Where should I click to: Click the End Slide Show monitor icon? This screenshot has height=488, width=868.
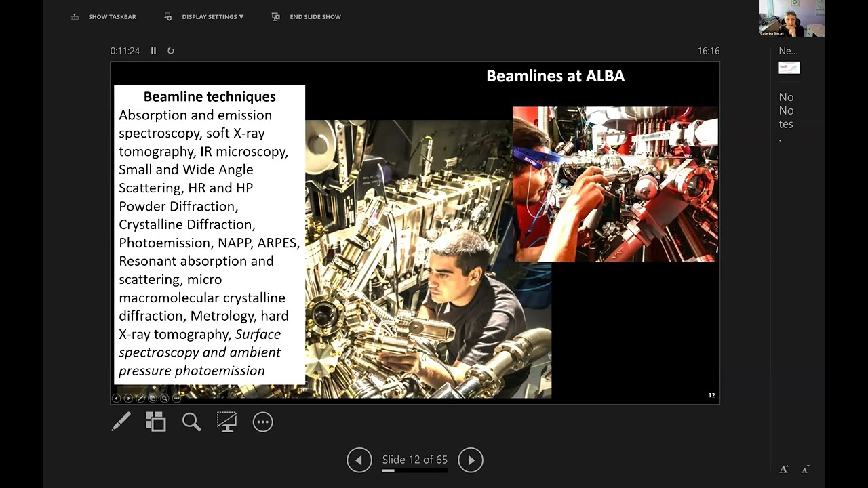(x=276, y=17)
